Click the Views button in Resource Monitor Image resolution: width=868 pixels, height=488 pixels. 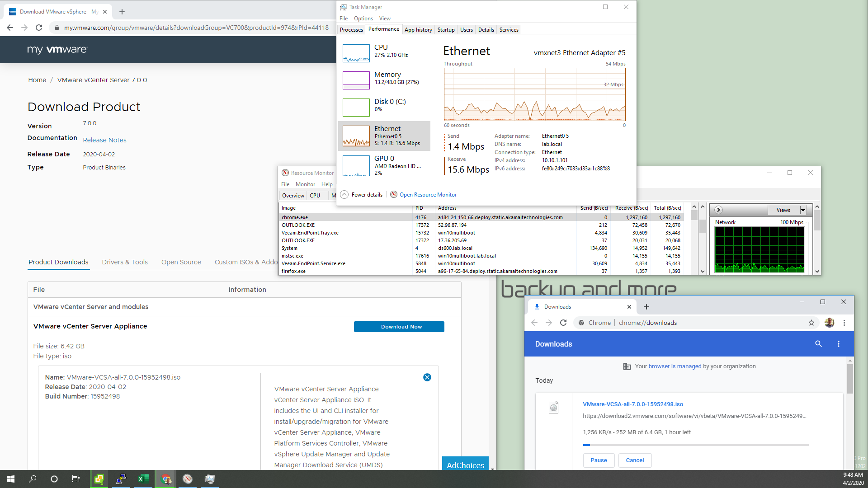[x=783, y=210]
